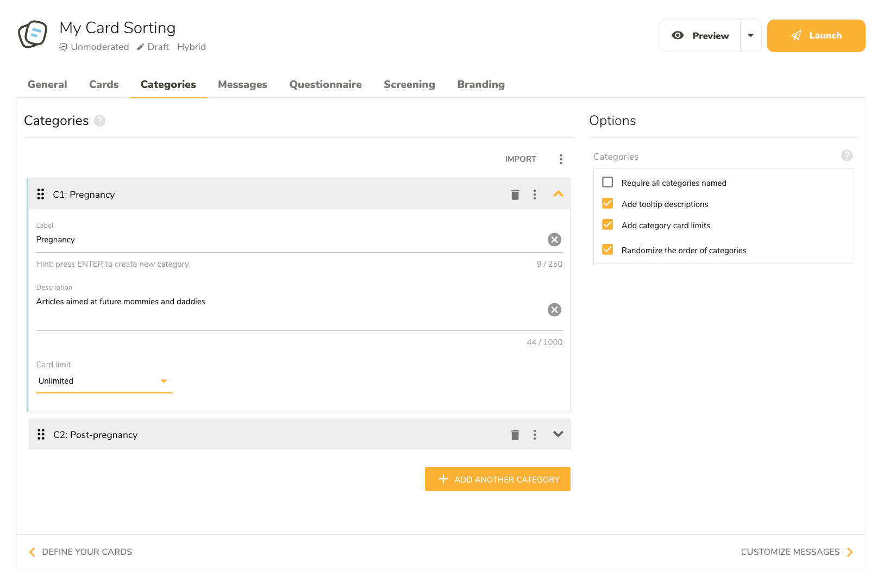
Task: Go back to Define Your Cards
Action: pos(80,552)
